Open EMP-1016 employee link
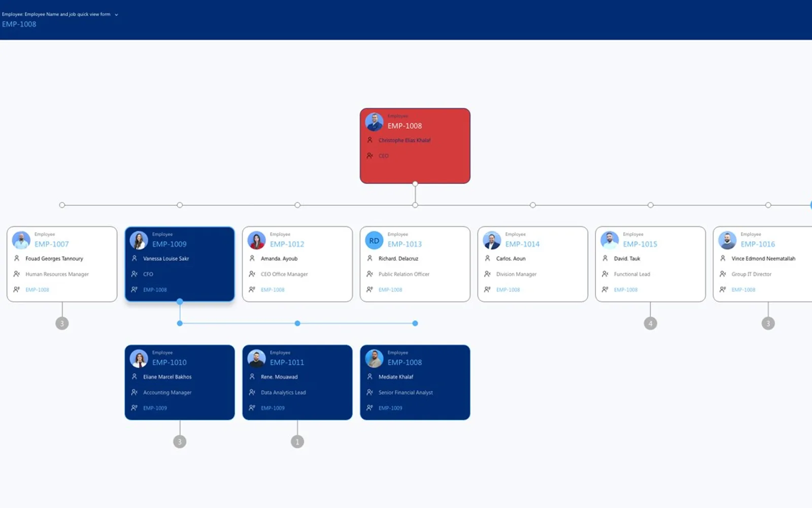812x508 pixels. pyautogui.click(x=758, y=244)
